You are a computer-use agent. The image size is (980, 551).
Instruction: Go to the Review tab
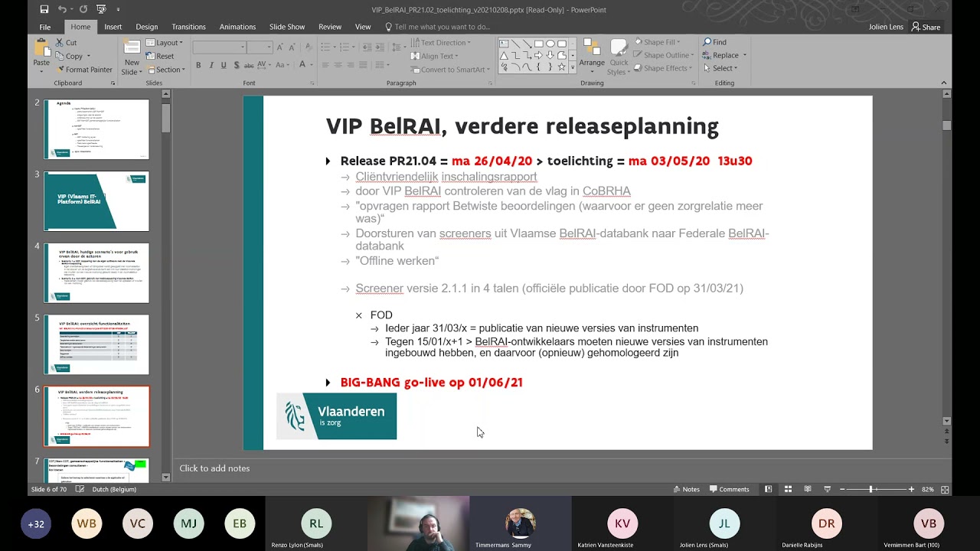point(330,27)
